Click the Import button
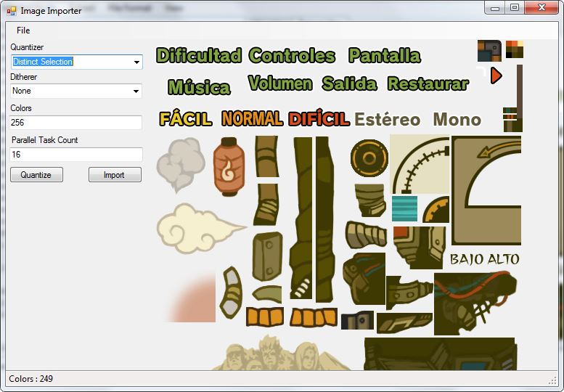The image size is (564, 392). point(115,175)
